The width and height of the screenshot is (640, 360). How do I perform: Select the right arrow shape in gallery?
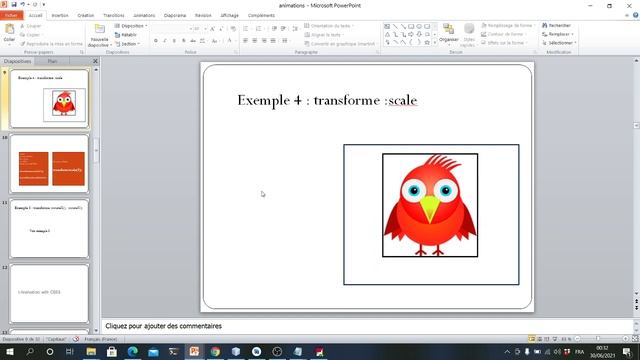(411, 34)
